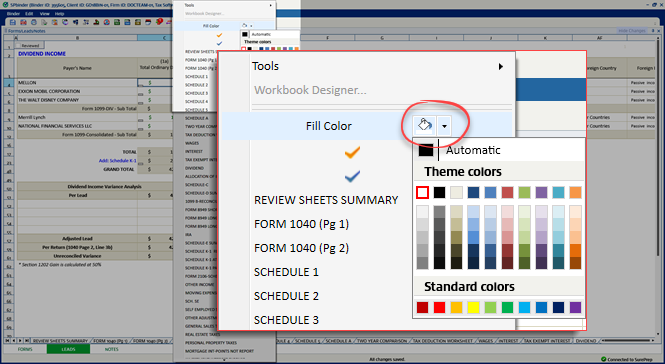Screen dimensions: 665x364
Task: Pick the green theme color swatch
Action: (x=524, y=193)
